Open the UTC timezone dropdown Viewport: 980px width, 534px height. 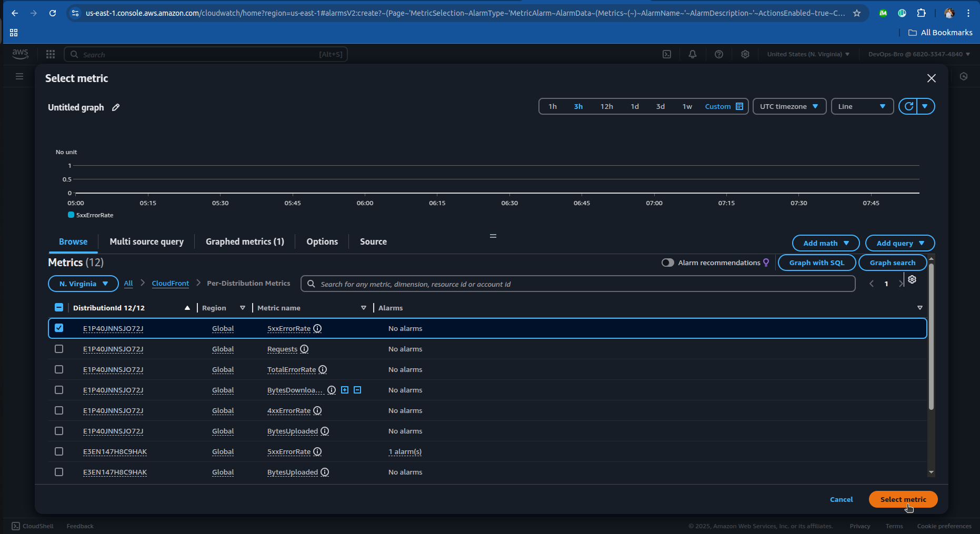point(789,106)
